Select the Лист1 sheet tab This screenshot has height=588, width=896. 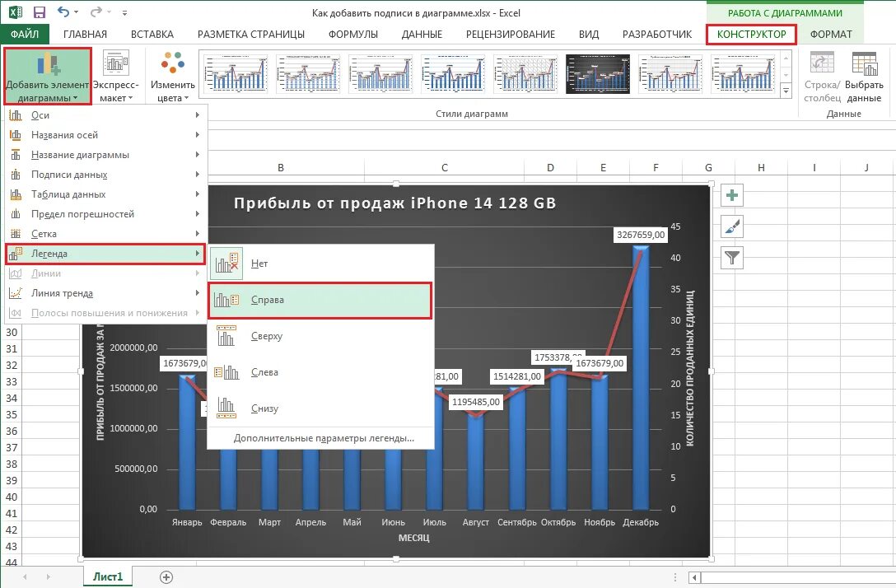[x=107, y=576]
